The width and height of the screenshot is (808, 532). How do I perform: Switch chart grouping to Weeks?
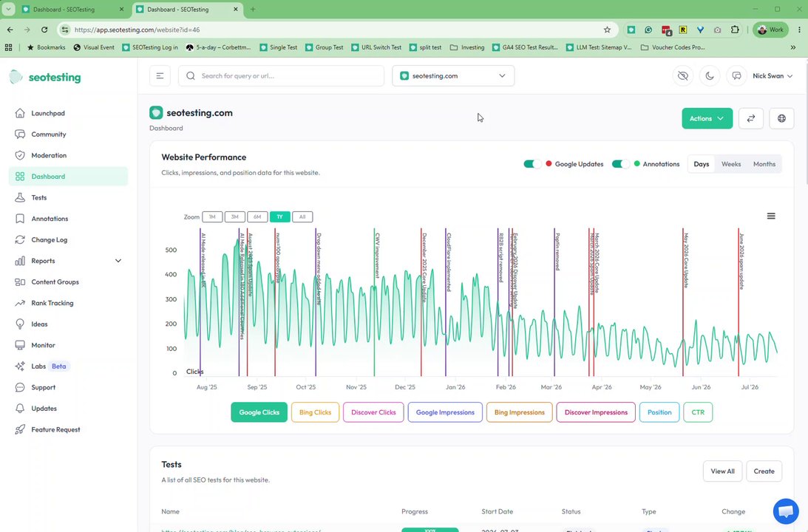731,164
